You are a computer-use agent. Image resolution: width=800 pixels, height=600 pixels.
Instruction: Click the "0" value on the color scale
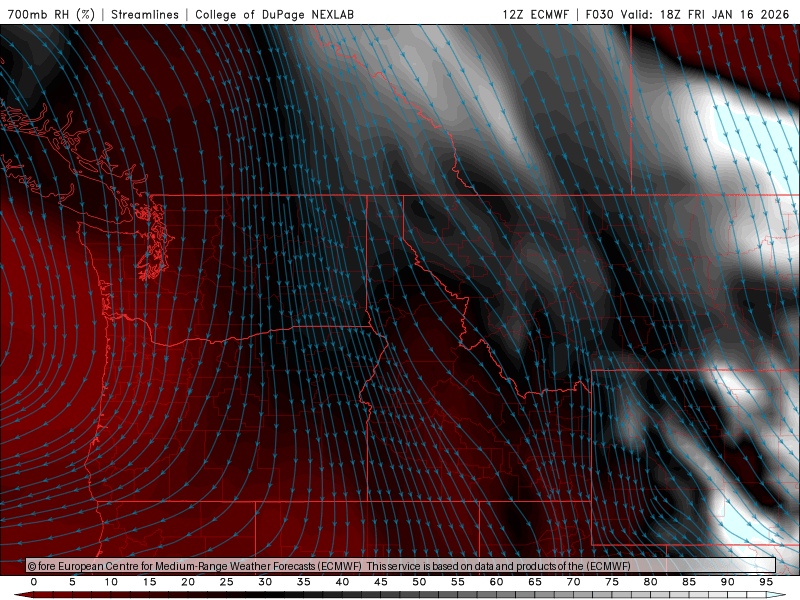point(34,582)
